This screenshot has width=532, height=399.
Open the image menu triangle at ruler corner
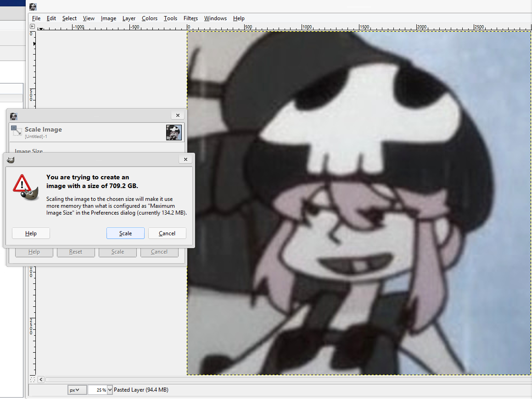click(32, 27)
